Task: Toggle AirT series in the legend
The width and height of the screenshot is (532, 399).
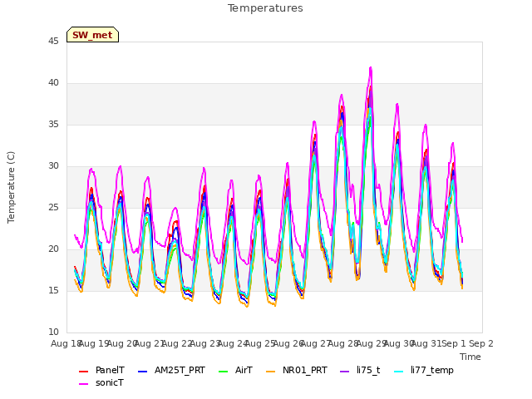Action: click(x=235, y=370)
